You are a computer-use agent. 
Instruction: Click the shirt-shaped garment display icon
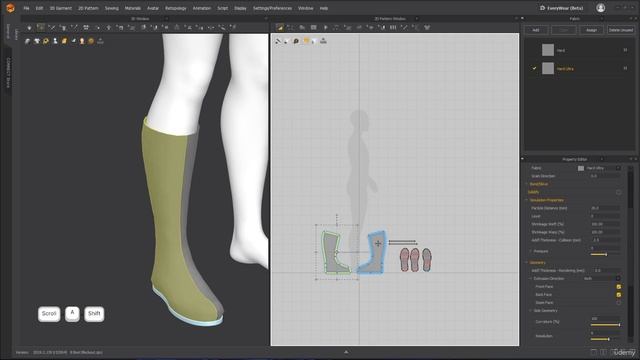(37, 41)
